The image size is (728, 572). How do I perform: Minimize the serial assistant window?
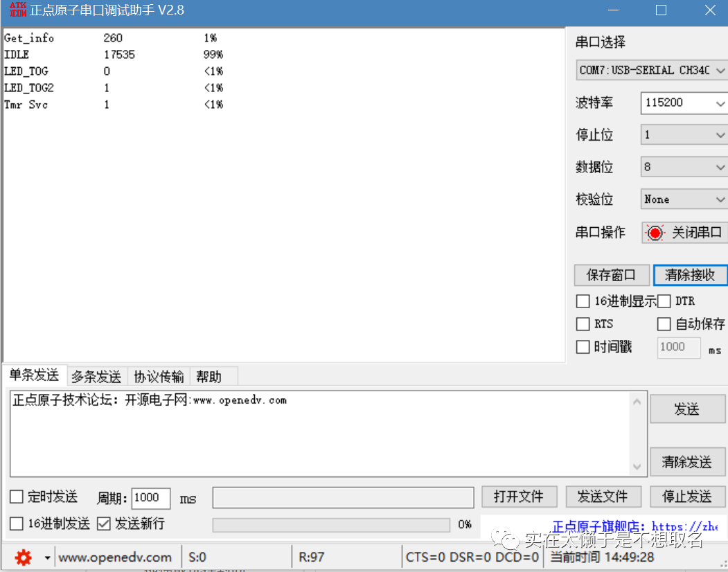click(x=612, y=10)
